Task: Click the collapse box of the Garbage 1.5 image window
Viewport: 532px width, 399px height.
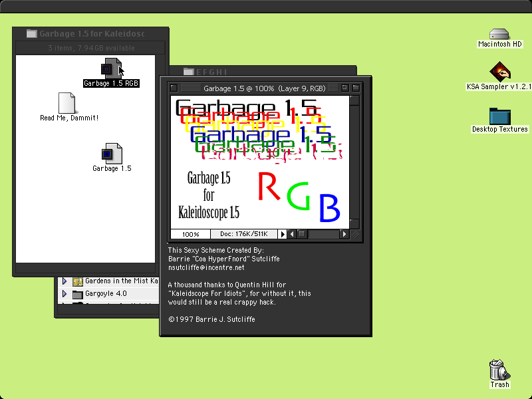Action: pos(356,88)
